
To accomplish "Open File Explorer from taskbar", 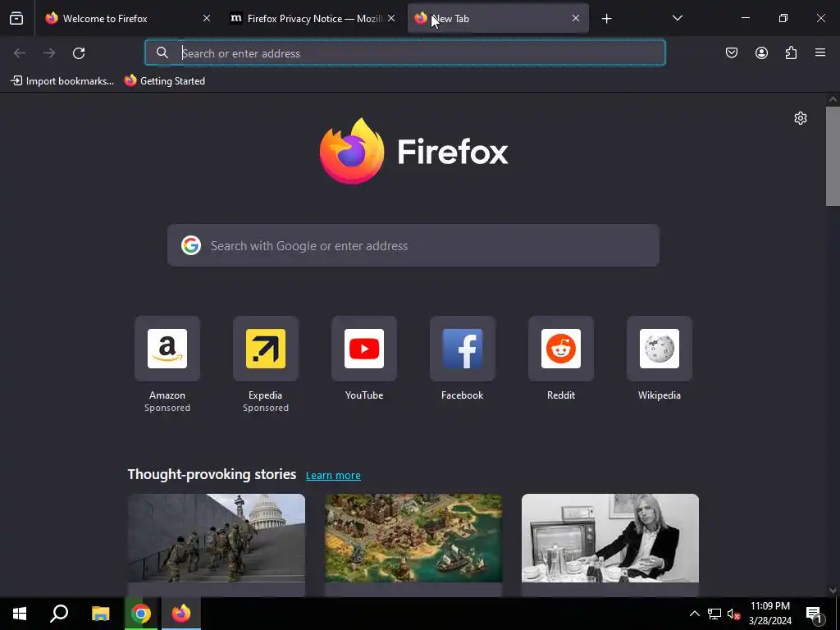I will pyautogui.click(x=100, y=614).
